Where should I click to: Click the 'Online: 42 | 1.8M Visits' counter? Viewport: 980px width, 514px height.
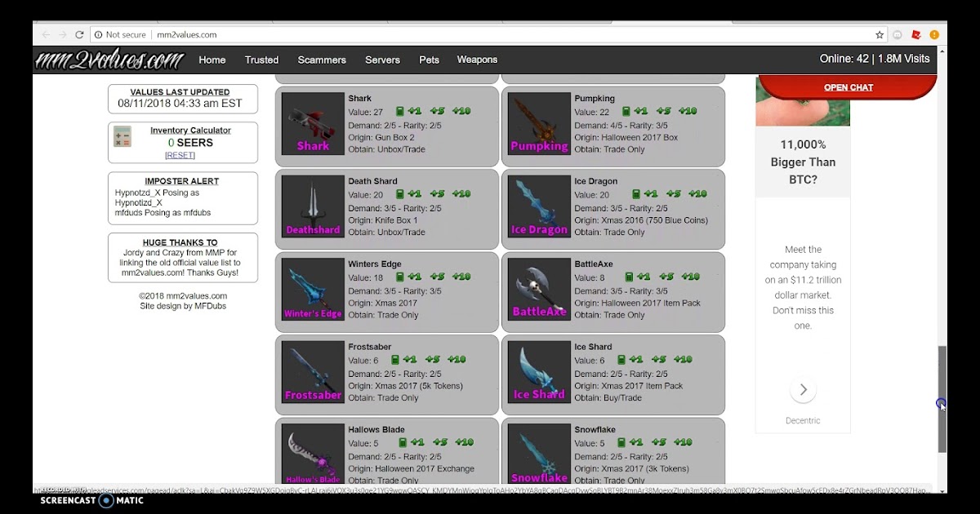[875, 59]
